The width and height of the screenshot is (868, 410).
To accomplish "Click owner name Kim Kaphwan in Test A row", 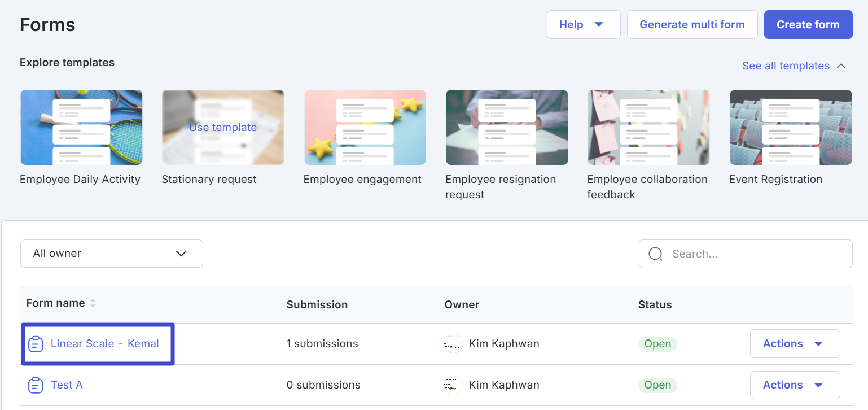I will (x=504, y=385).
